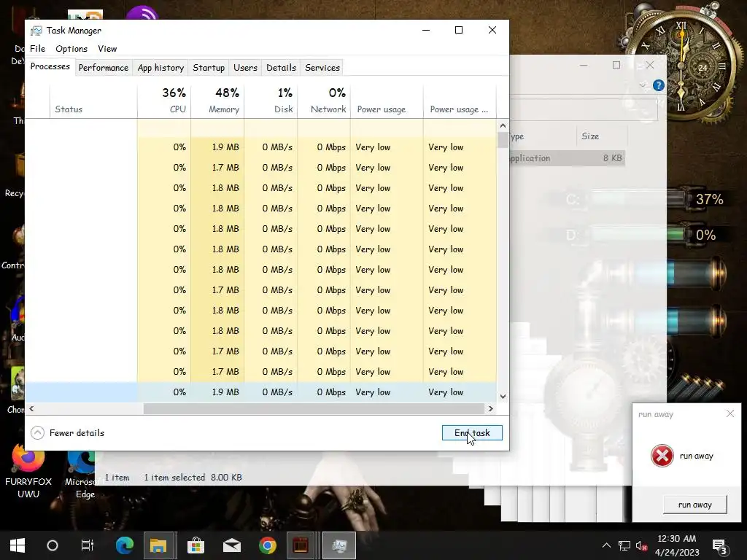Open the Options menu

71,49
